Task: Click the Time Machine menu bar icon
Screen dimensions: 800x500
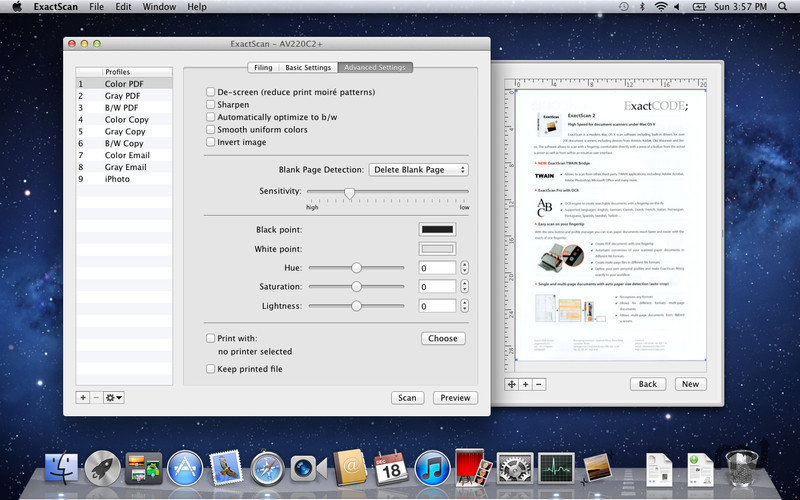Action: pos(623,7)
